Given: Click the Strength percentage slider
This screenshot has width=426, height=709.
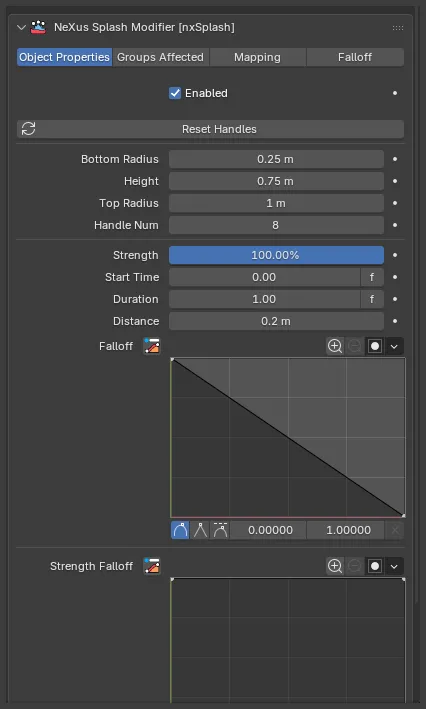Looking at the screenshot, I should 276,255.
